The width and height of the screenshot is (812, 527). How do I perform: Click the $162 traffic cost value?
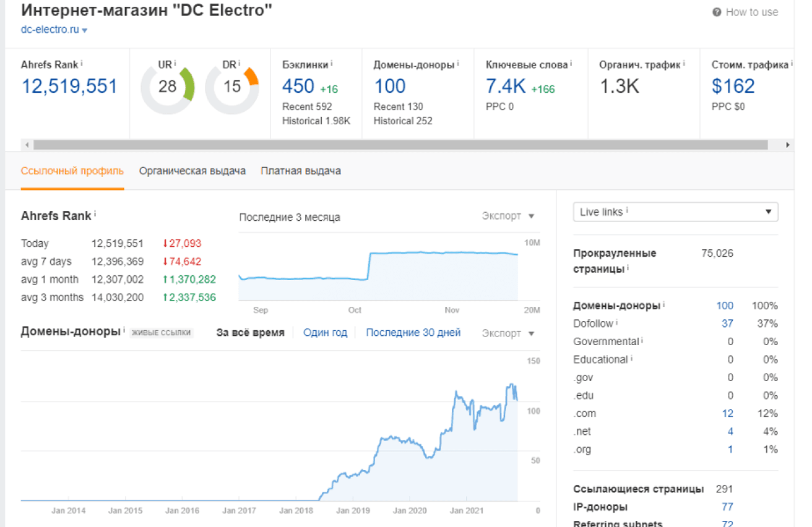coord(733,86)
